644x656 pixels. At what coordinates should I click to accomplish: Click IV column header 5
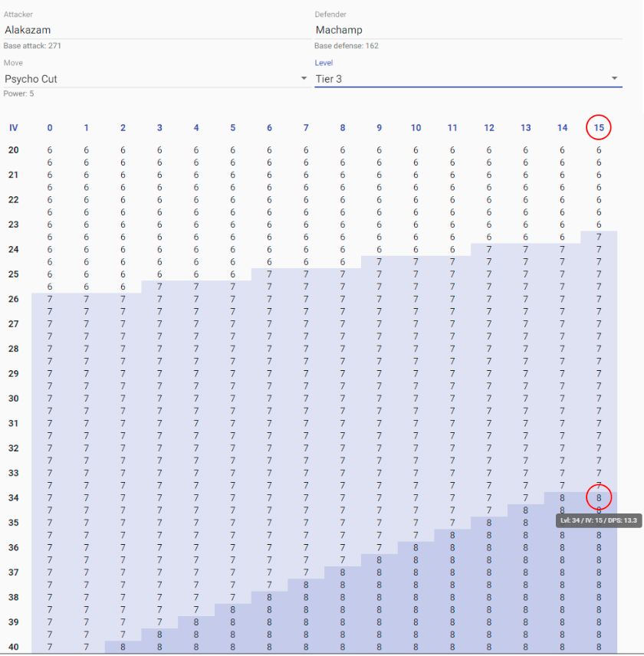pyautogui.click(x=232, y=128)
